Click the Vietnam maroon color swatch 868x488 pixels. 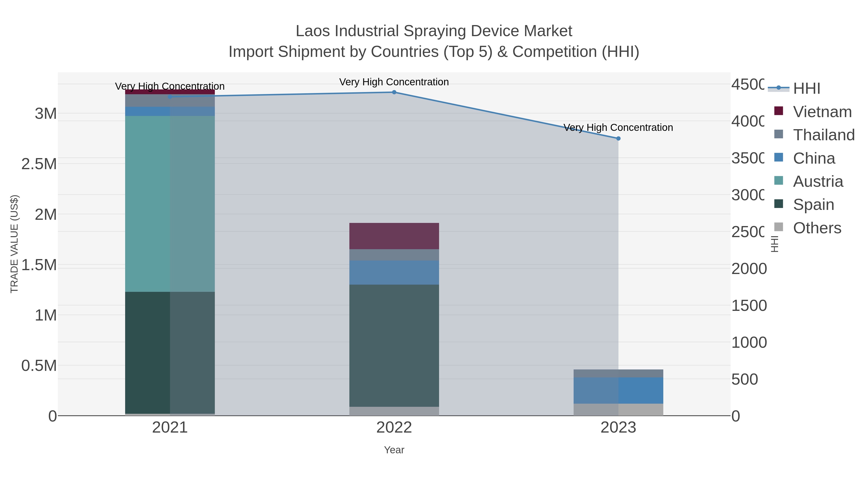pyautogui.click(x=779, y=110)
